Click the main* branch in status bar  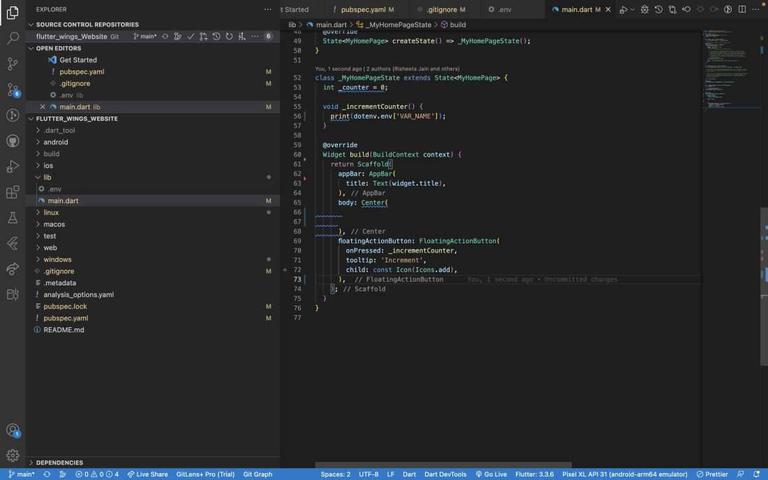pos(22,474)
